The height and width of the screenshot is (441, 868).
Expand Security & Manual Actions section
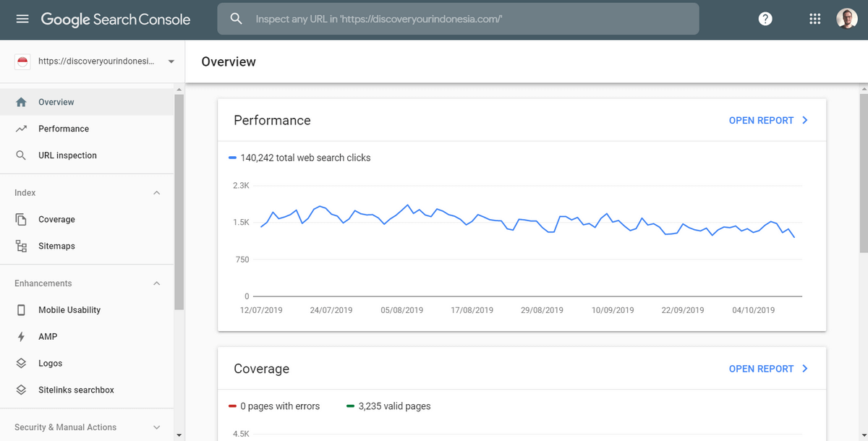coord(157,427)
